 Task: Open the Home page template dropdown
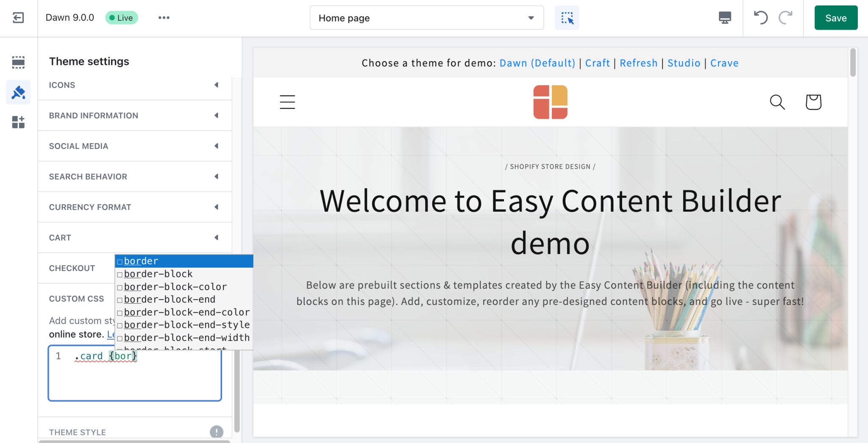pos(426,18)
